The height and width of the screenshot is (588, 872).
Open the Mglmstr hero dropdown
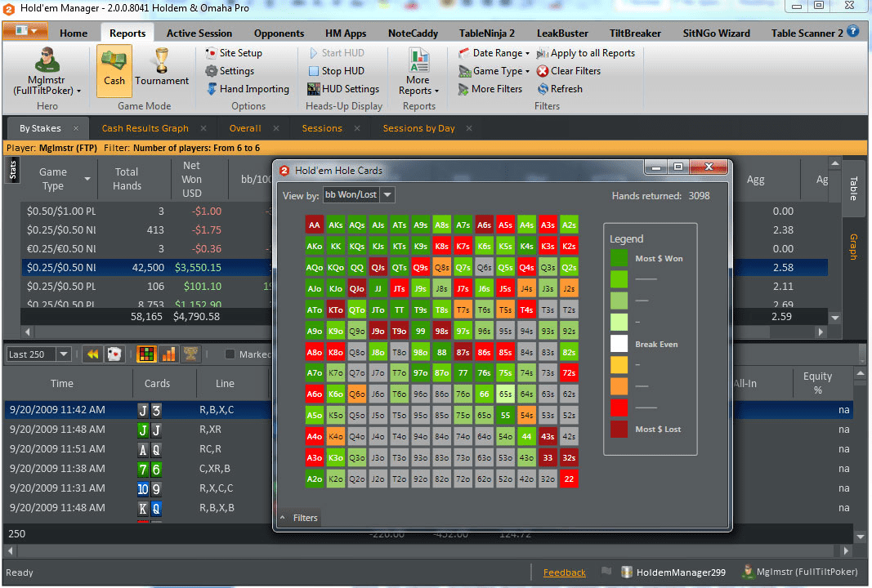click(x=47, y=72)
